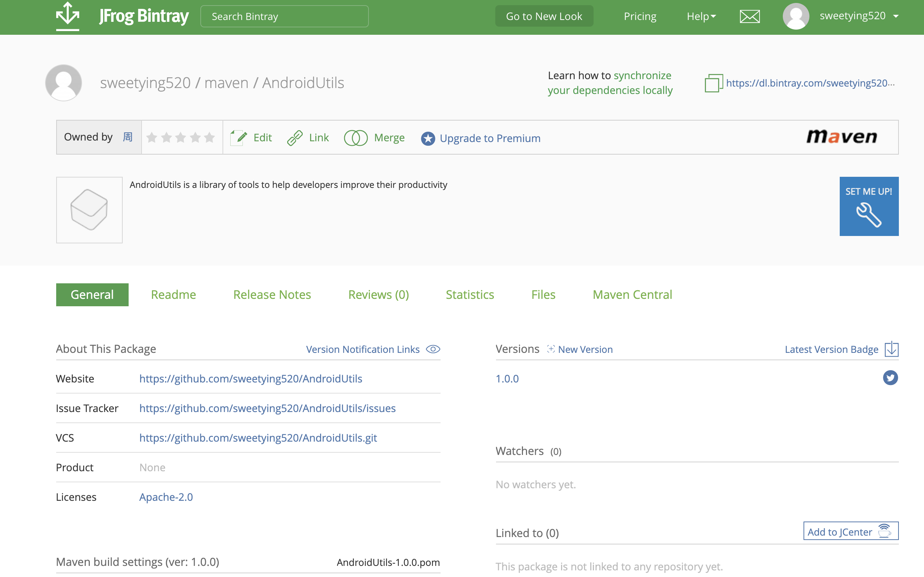
Task: Click the SET ME UP! button
Action: tap(869, 206)
